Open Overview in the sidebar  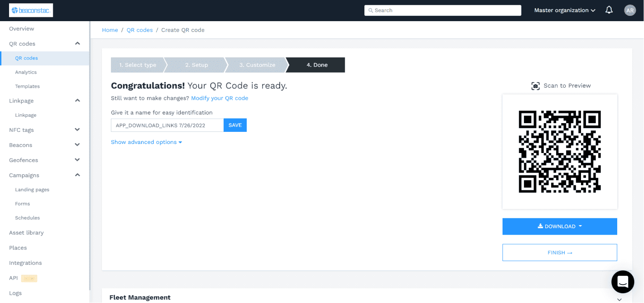click(22, 29)
